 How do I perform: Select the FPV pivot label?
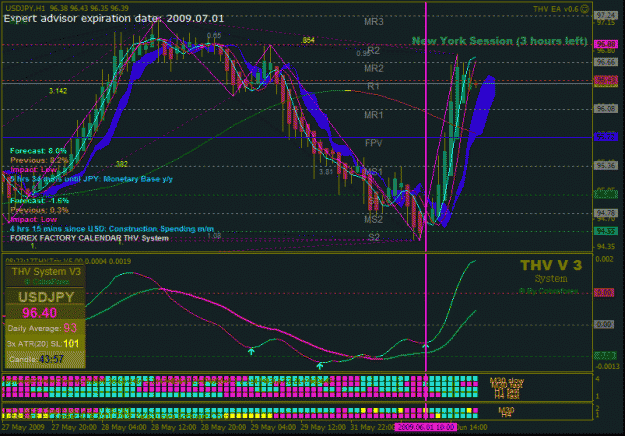373,143
